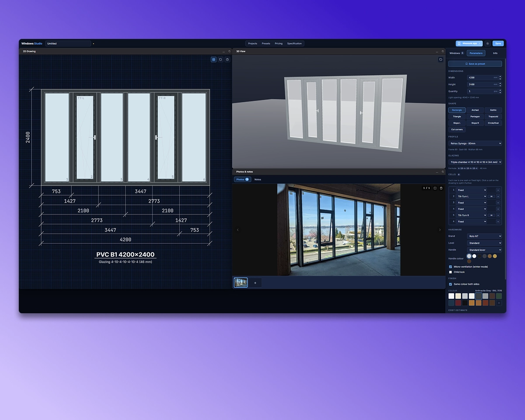
Task: Remove cell 3 with its X icon
Action: [x=498, y=203]
